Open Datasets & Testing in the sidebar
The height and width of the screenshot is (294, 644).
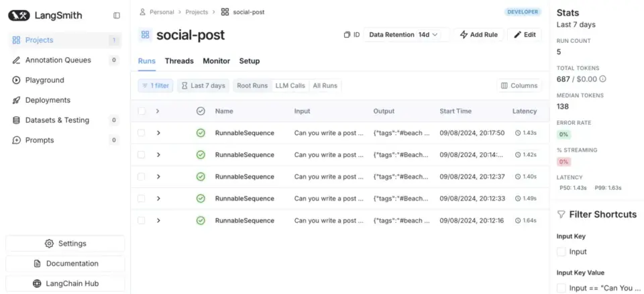coord(65,120)
